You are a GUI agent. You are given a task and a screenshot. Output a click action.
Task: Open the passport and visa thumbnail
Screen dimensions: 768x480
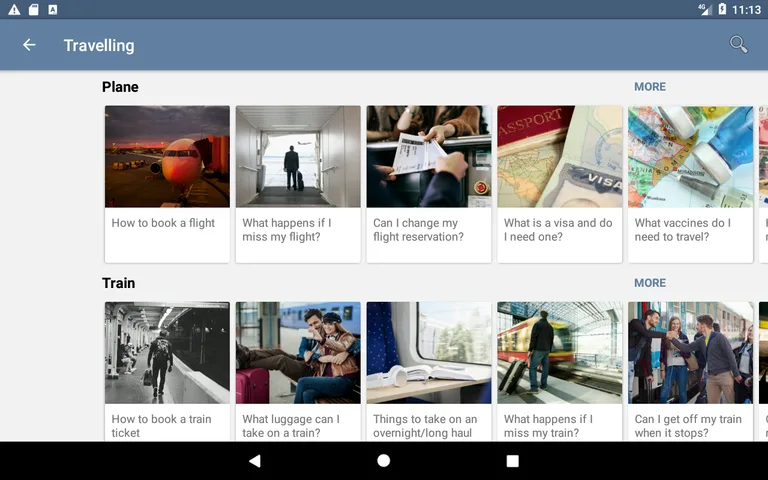coord(560,157)
